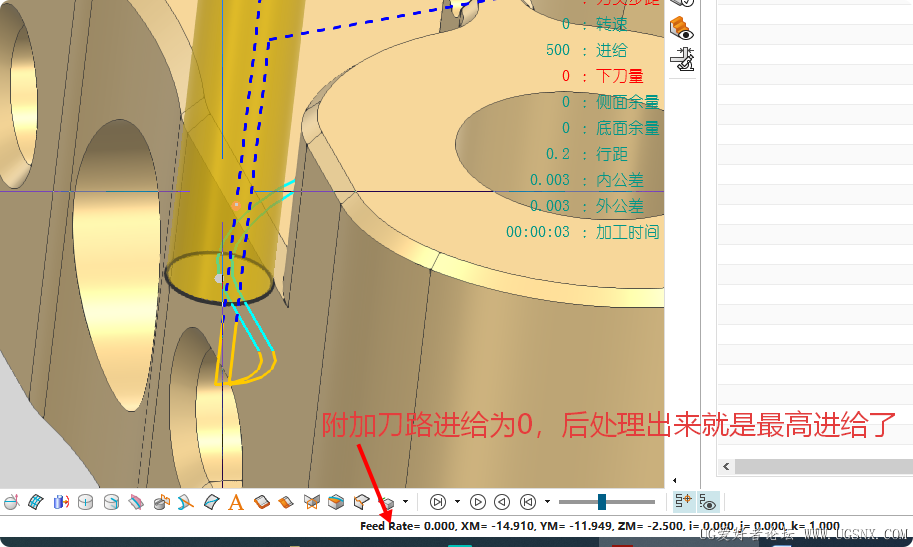The width and height of the screenshot is (913, 547).
Task: Click the orange stepped block with eye icon
Action: pos(682,29)
